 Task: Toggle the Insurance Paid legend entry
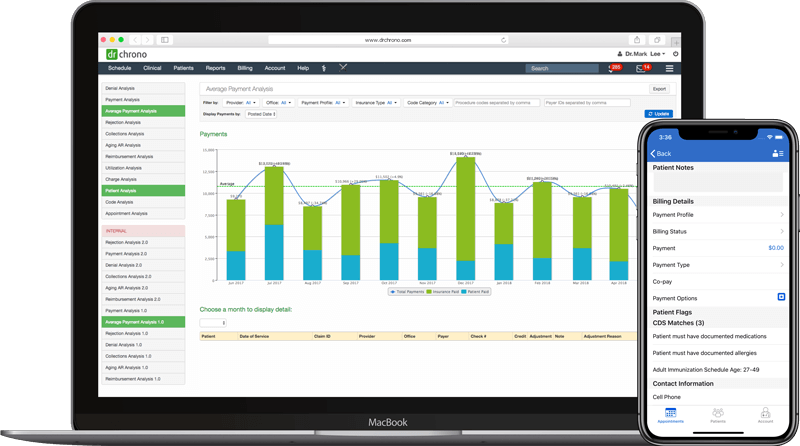pyautogui.click(x=442, y=292)
